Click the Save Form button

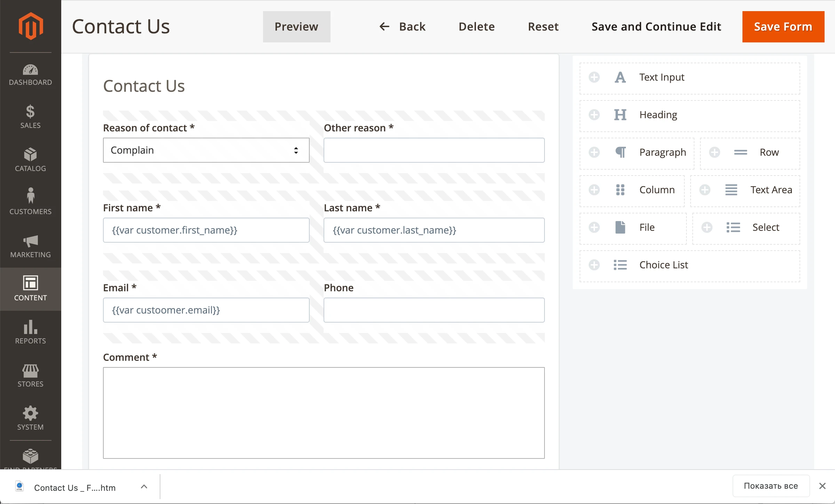(783, 27)
